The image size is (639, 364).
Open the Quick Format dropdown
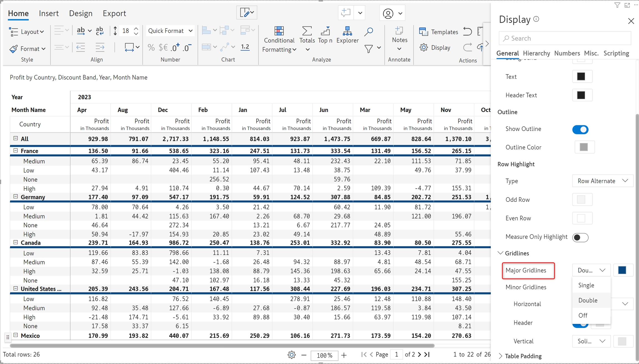click(170, 31)
